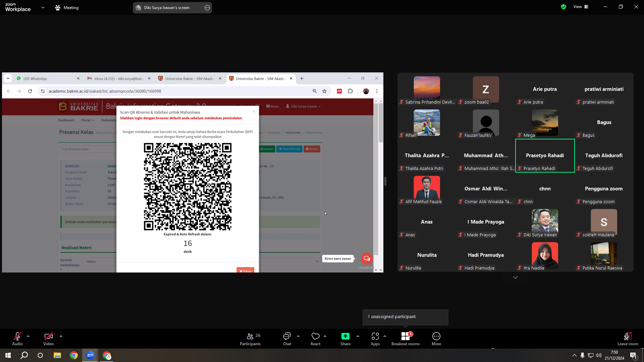Click the browser Back arrow
Image resolution: width=644 pixels, height=362 pixels.
(9, 91)
